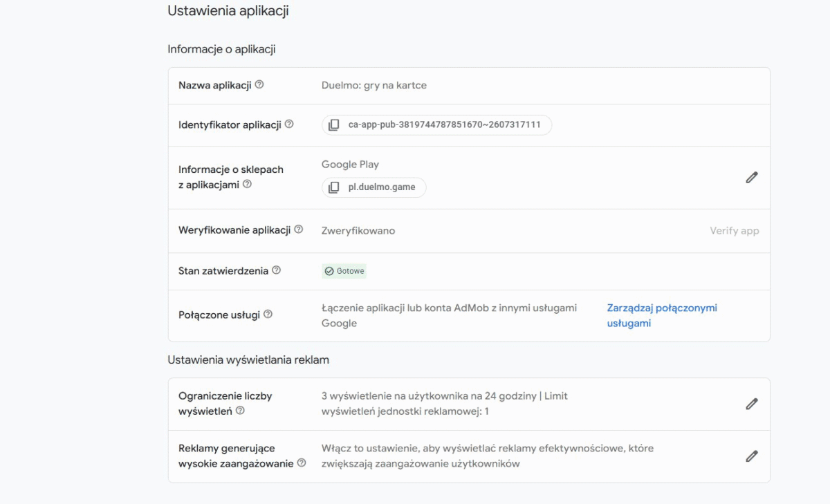This screenshot has height=504, width=830.
Task: Click help icon beside Informacje o sklepach z aplikacjami
Action: [247, 185]
